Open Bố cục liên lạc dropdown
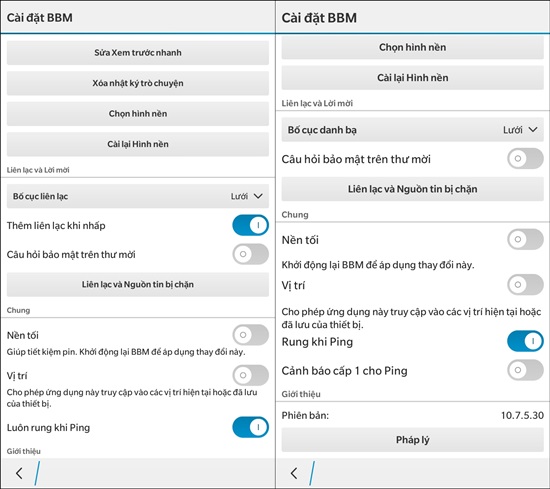This screenshot has height=489, width=550. [x=138, y=196]
